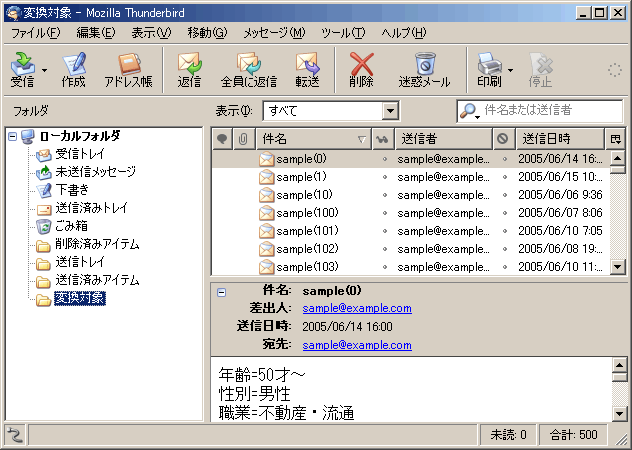Open the ファイル(F) menu

point(34,33)
